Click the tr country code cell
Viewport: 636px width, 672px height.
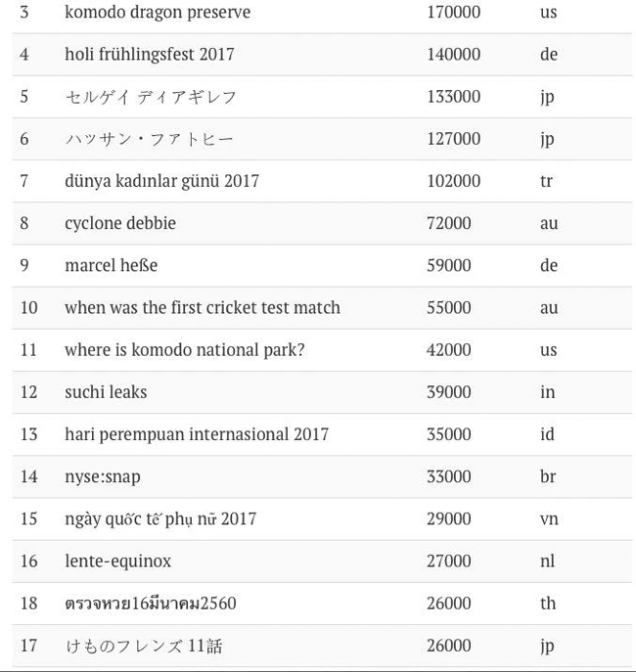pyautogui.click(x=546, y=181)
